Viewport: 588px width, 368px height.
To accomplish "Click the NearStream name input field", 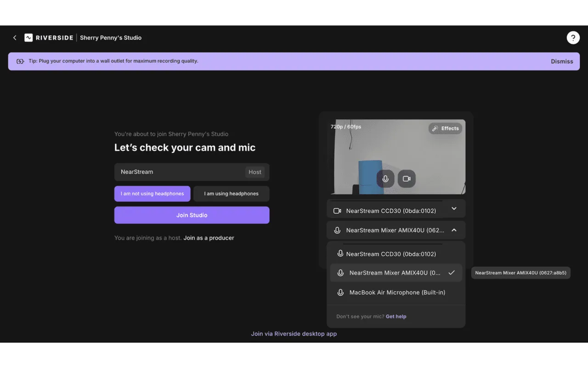I will pos(192,172).
